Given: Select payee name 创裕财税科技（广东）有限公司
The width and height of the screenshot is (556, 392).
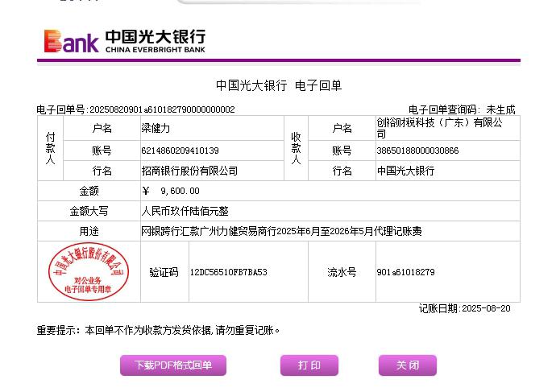Looking at the screenshot, I should coord(439,129).
